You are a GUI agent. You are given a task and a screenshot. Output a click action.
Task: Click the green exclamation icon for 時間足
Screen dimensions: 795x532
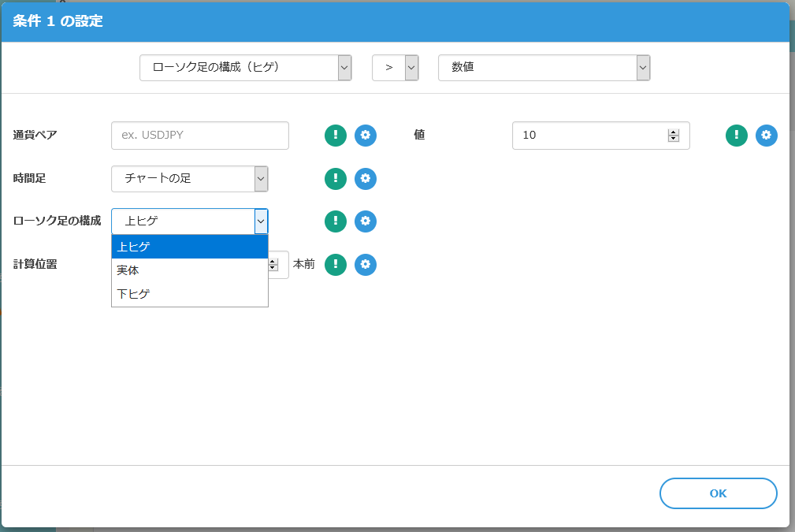(335, 178)
